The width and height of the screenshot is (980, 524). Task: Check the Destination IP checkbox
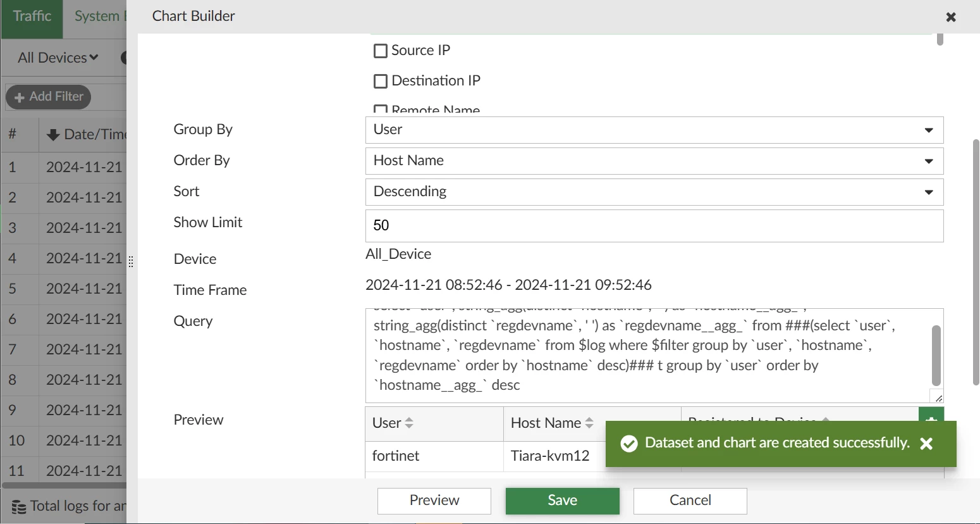pyautogui.click(x=381, y=81)
